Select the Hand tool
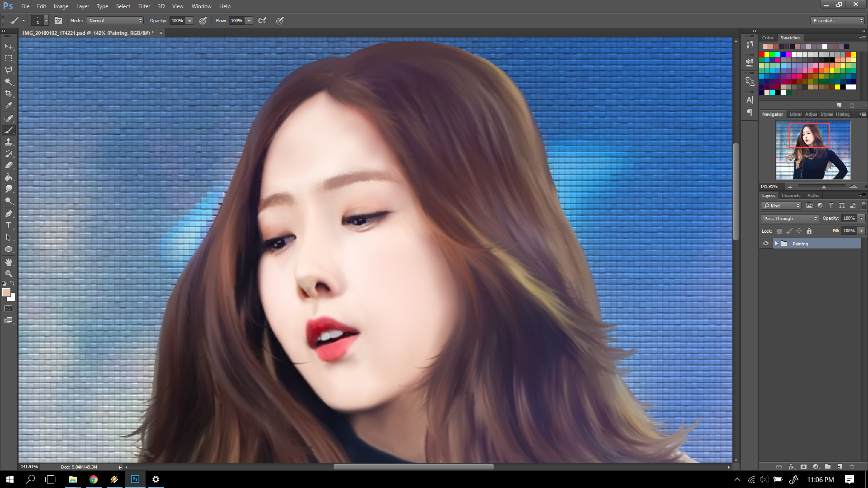This screenshot has height=488, width=868. tap(9, 262)
